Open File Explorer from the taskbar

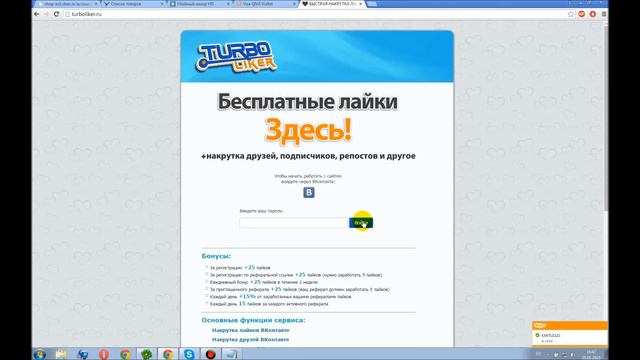click(x=61, y=354)
